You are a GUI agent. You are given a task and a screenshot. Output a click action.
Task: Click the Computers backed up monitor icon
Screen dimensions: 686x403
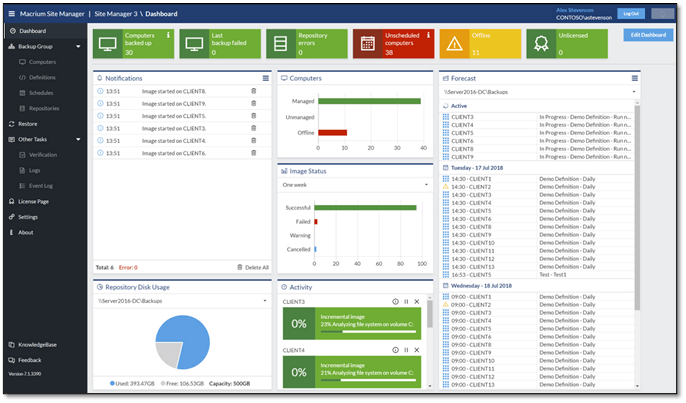pyautogui.click(x=107, y=44)
